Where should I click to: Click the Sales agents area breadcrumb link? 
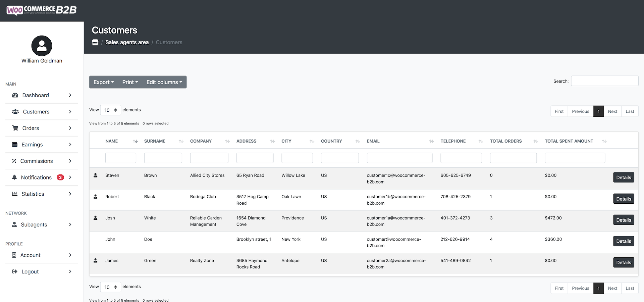(x=127, y=42)
